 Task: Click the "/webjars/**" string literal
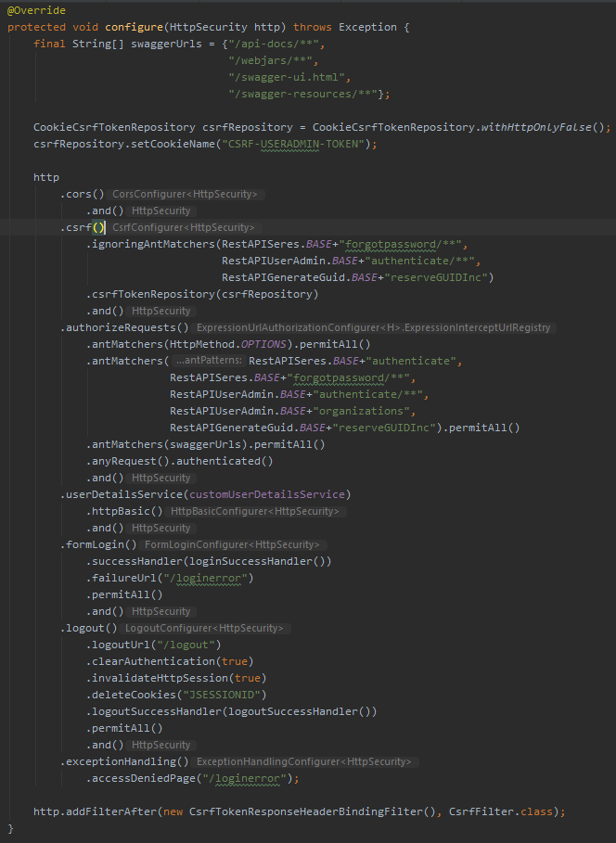pyautogui.click(x=273, y=60)
